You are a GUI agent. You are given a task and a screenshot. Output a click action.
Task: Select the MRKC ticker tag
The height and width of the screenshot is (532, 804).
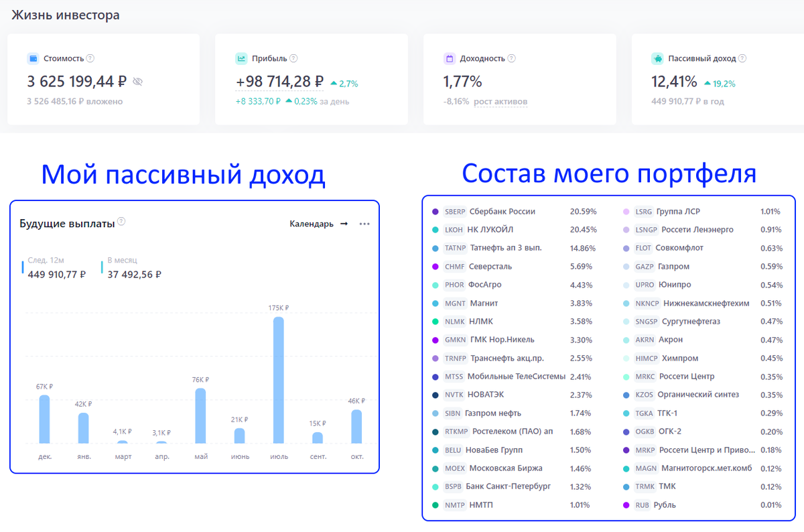(645, 377)
